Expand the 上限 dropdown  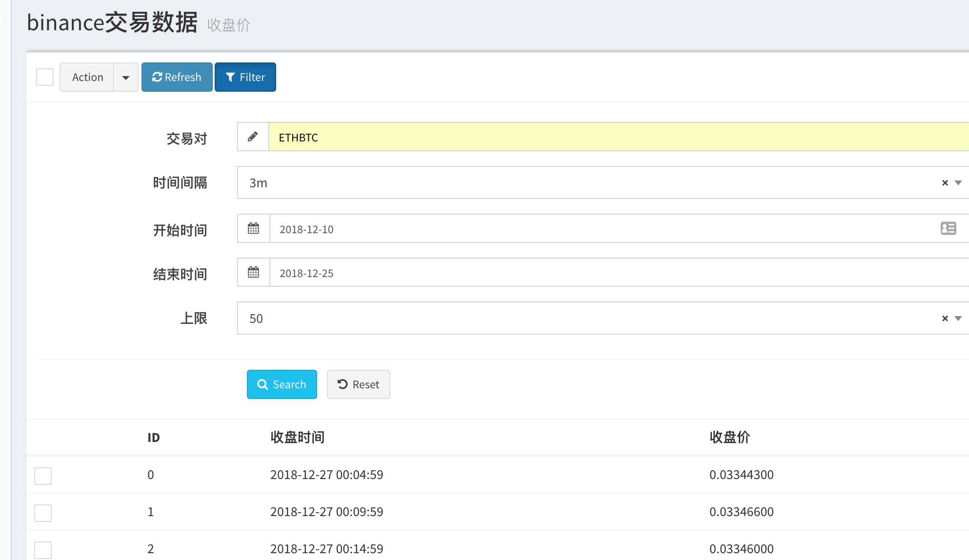(x=957, y=318)
